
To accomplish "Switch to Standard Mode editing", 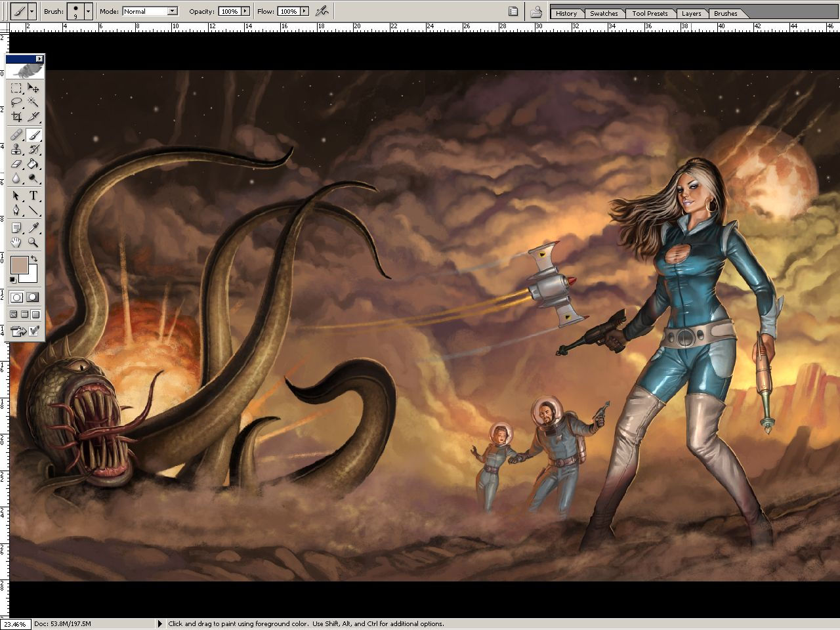I will pyautogui.click(x=17, y=297).
